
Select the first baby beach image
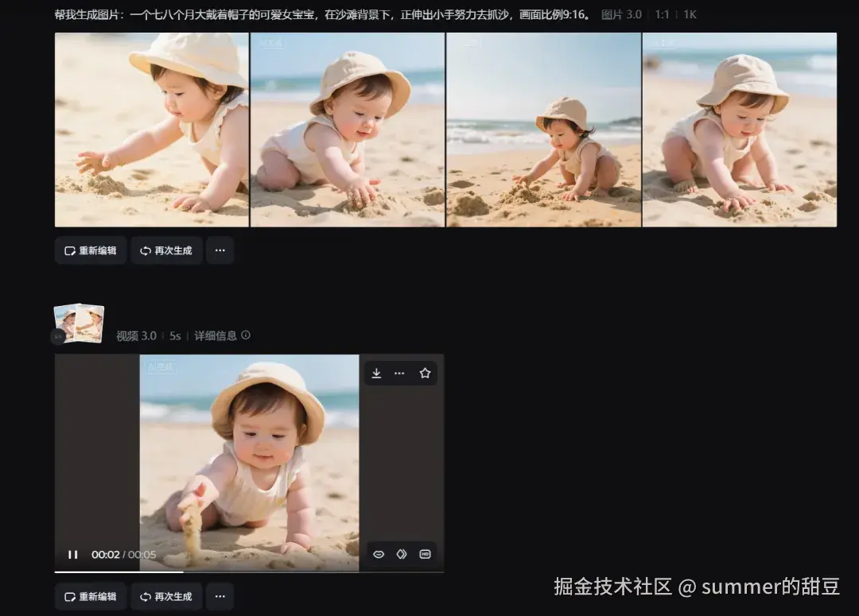click(x=151, y=130)
